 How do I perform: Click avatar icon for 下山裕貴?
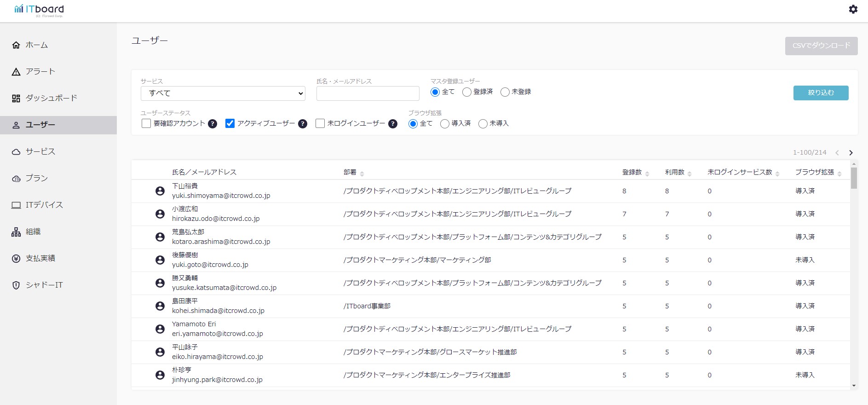[160, 191]
